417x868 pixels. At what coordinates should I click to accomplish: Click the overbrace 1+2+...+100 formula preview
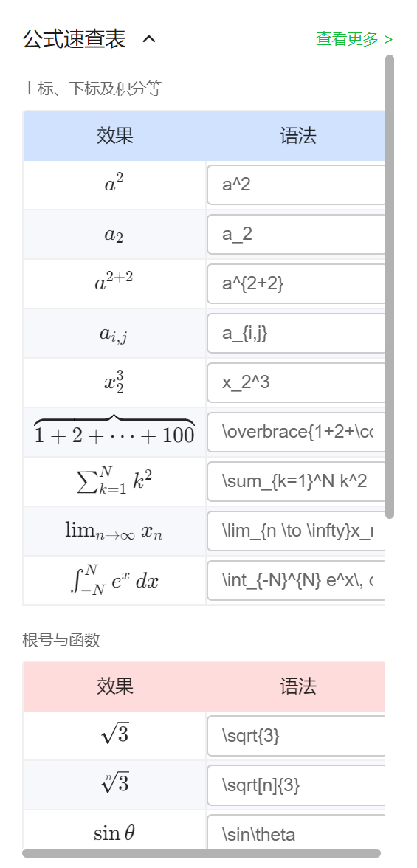coord(114,430)
